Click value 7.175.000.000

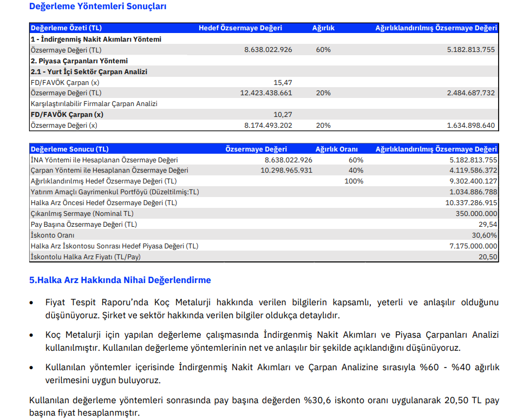(473, 246)
